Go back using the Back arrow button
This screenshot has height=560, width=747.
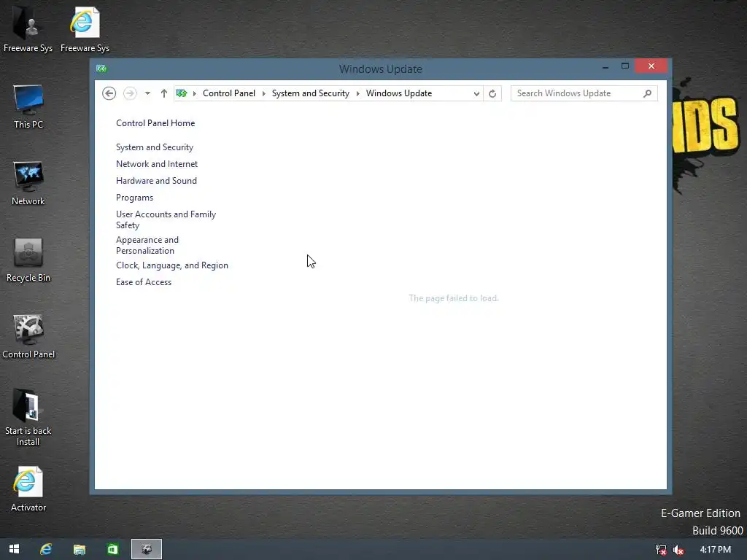coord(109,93)
